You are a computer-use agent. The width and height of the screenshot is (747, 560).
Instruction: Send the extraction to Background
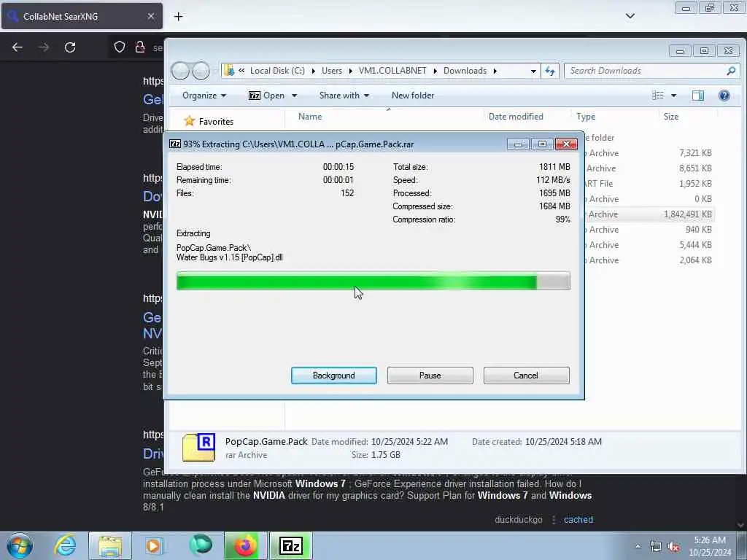[x=333, y=376]
